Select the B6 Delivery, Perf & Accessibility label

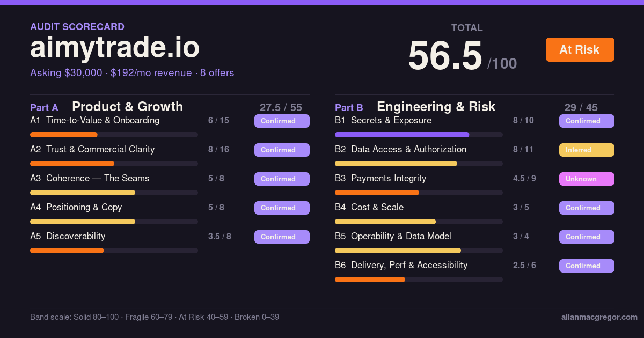401,265
